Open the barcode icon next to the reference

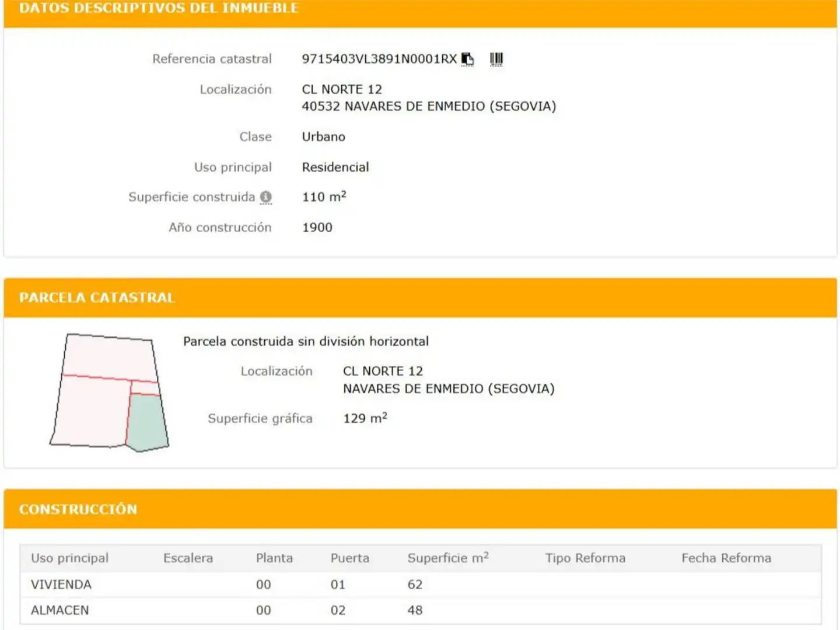pyautogui.click(x=496, y=59)
